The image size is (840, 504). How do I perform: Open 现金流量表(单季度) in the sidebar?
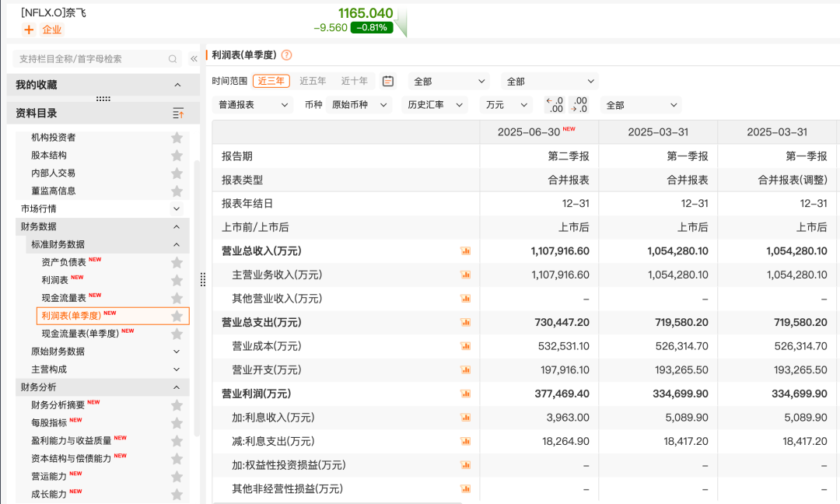coord(80,334)
